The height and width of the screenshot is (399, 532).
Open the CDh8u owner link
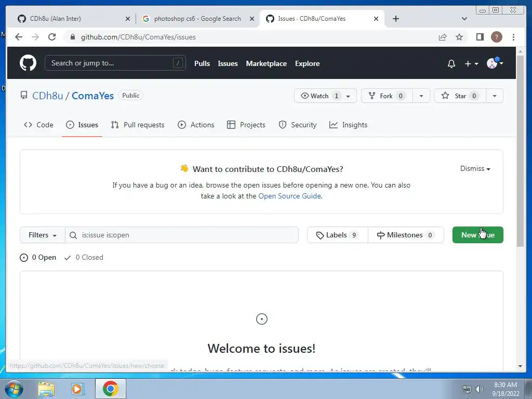47,96
